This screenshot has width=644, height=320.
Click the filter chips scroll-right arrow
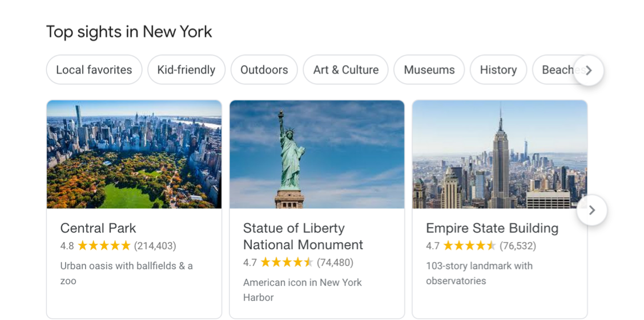pyautogui.click(x=589, y=70)
